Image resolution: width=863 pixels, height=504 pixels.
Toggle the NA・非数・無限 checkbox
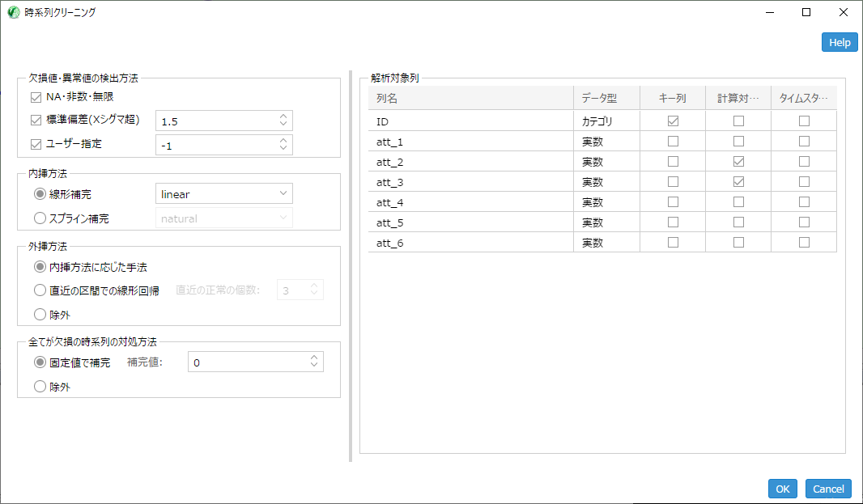(x=36, y=97)
